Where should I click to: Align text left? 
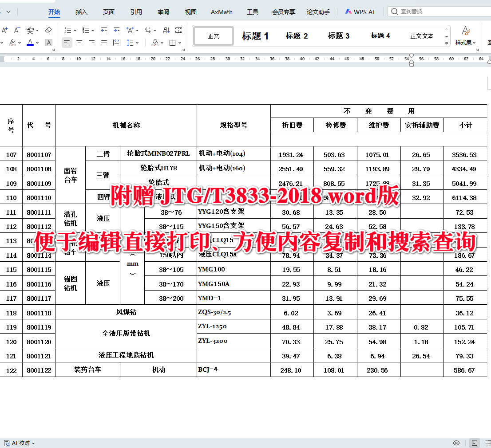[67, 43]
